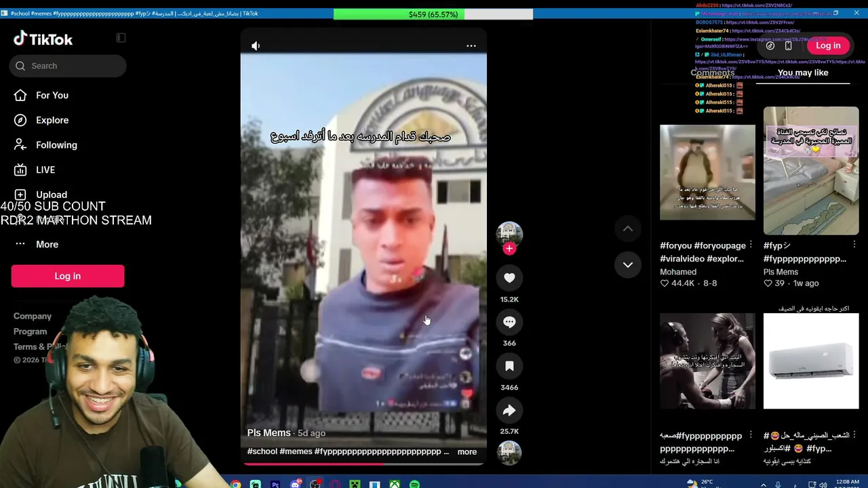Seek on the video progress bar
The width and height of the screenshot is (868, 488).
[363, 464]
